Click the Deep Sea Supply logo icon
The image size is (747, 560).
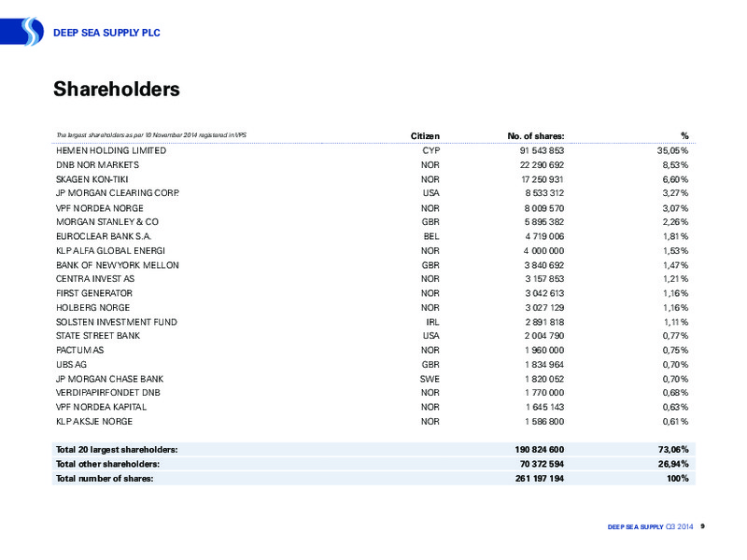[x=22, y=32]
